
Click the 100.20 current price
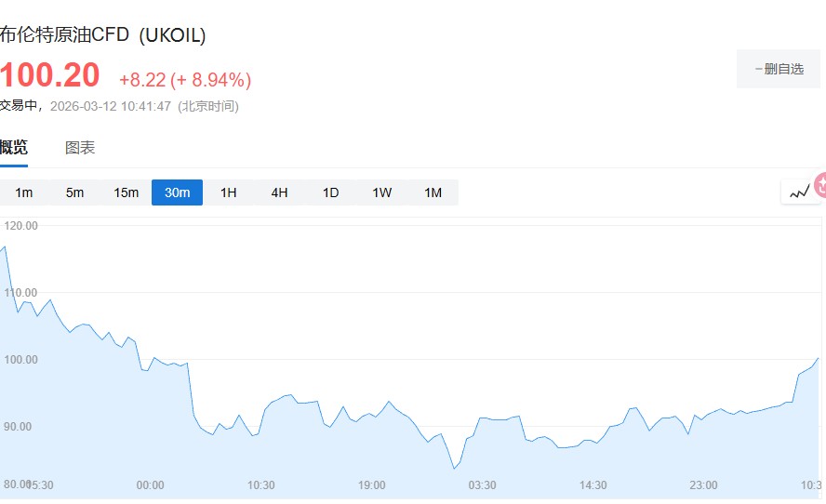tap(49, 77)
